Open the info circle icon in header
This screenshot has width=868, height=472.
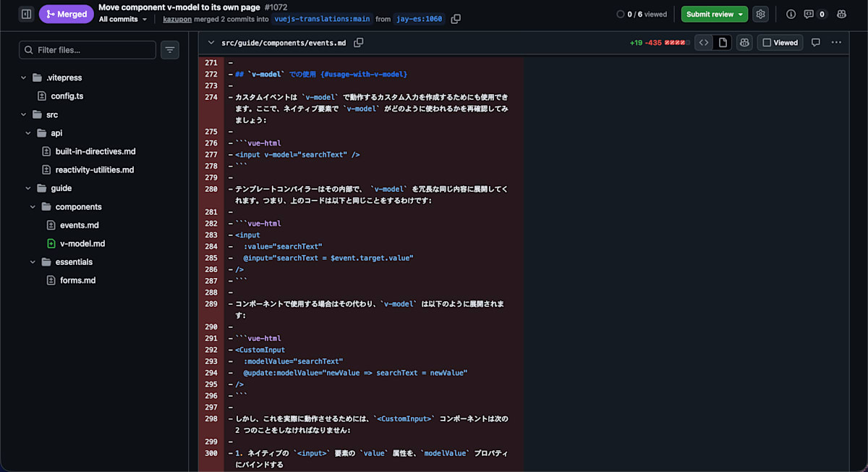pyautogui.click(x=791, y=14)
